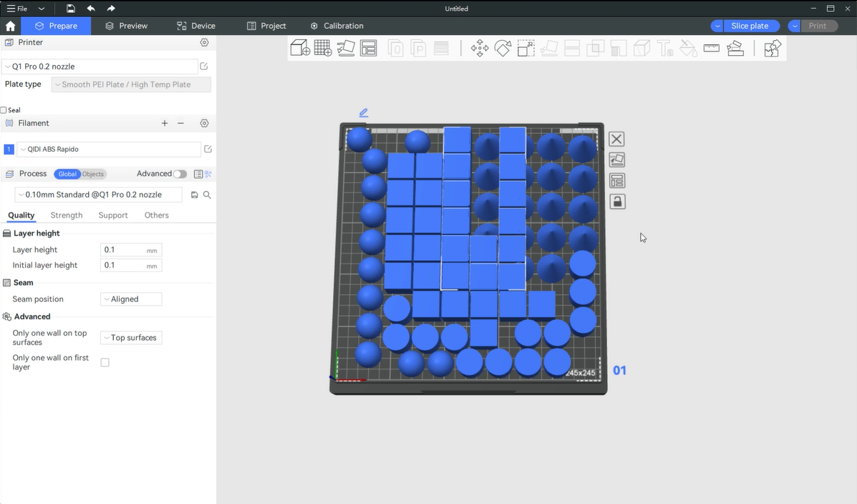The width and height of the screenshot is (857, 504).
Task: Open the Measure ruler tool
Action: point(711,49)
